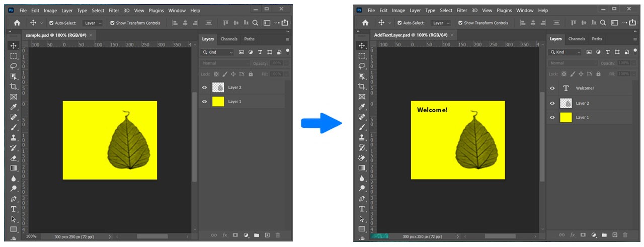Pick the Horizontal Type tool in AddTextLayer.psd window
This screenshot has height=247, width=644.
[362, 209]
